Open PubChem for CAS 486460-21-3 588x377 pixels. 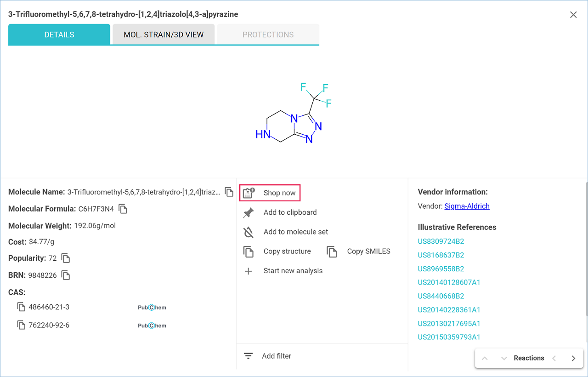click(x=152, y=307)
